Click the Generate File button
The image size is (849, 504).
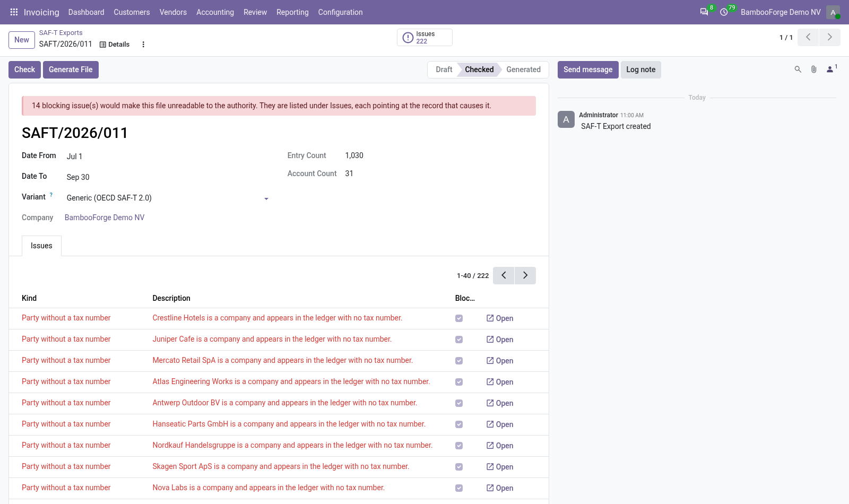pos(71,69)
